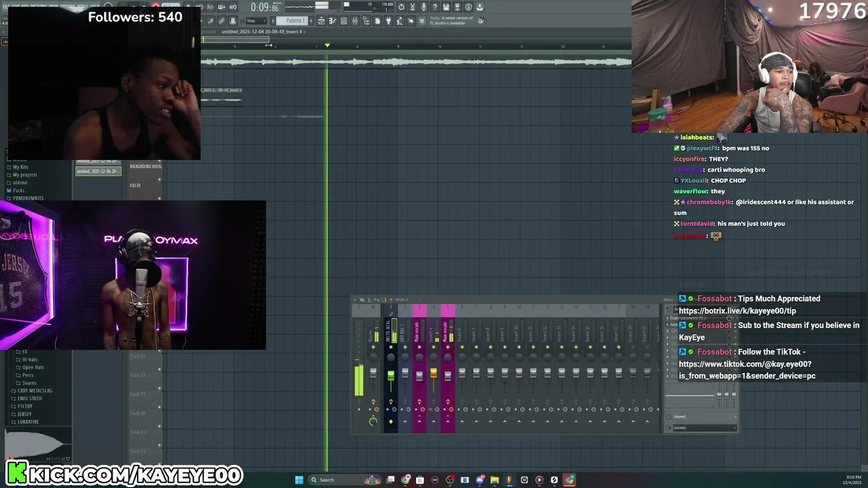
Task: Click the add pattern plus button
Action: tap(311, 21)
